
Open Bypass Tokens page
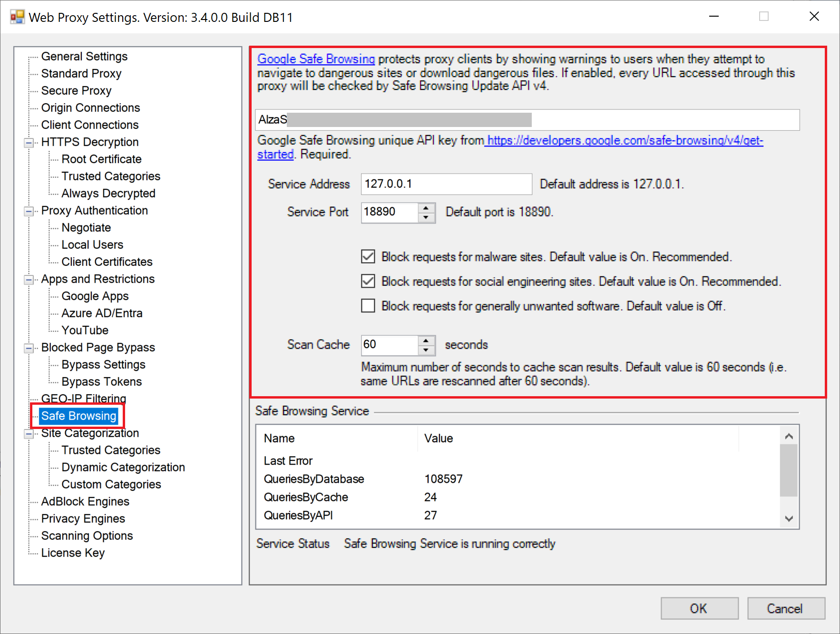point(101,381)
